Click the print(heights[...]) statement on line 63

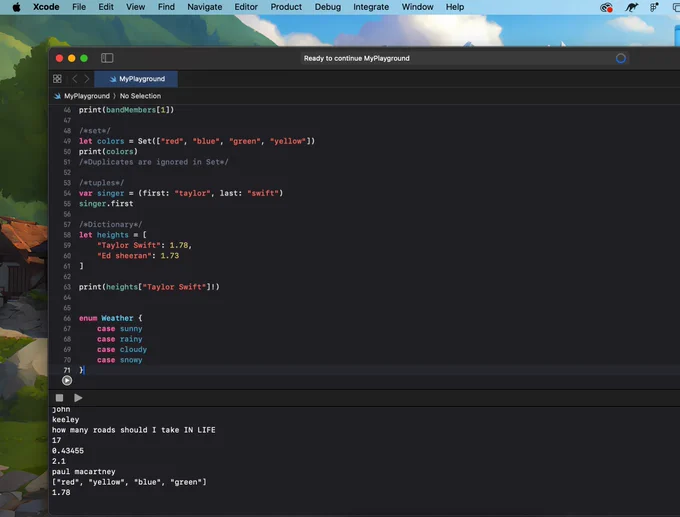tap(149, 287)
